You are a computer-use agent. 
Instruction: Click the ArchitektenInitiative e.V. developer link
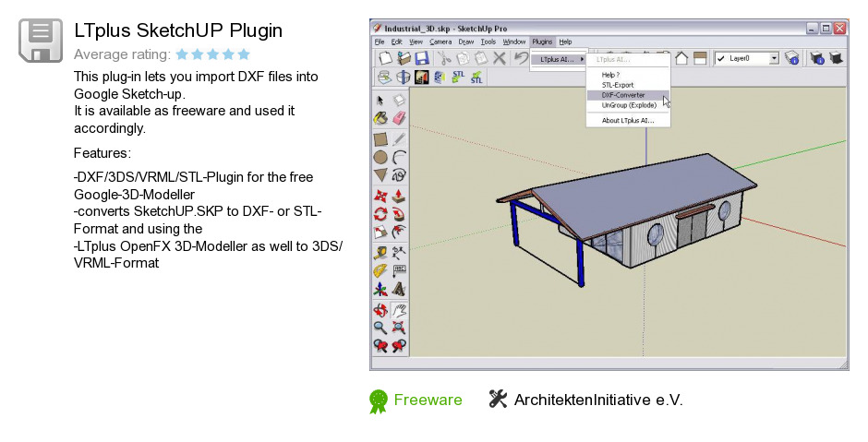pyautogui.click(x=597, y=400)
